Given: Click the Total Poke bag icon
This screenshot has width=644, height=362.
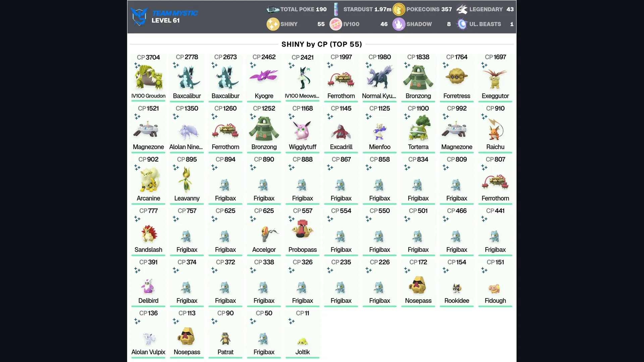Looking at the screenshot, I should click(x=273, y=9).
